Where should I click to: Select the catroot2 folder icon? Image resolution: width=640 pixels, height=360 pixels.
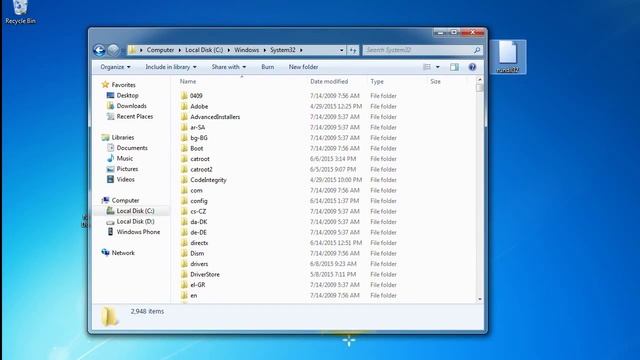184,169
